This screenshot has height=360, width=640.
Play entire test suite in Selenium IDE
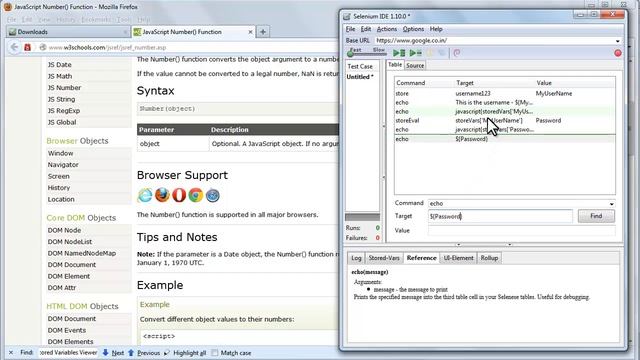(399, 53)
